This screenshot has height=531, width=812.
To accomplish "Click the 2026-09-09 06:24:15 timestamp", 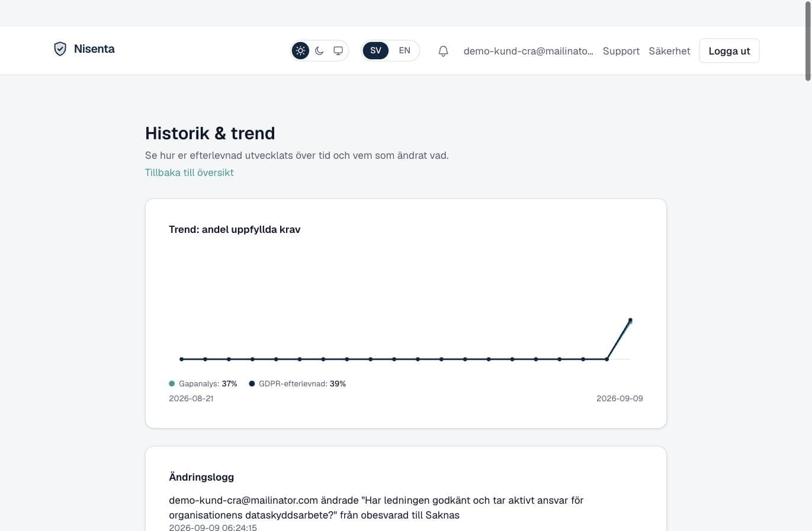I will 213,527.
